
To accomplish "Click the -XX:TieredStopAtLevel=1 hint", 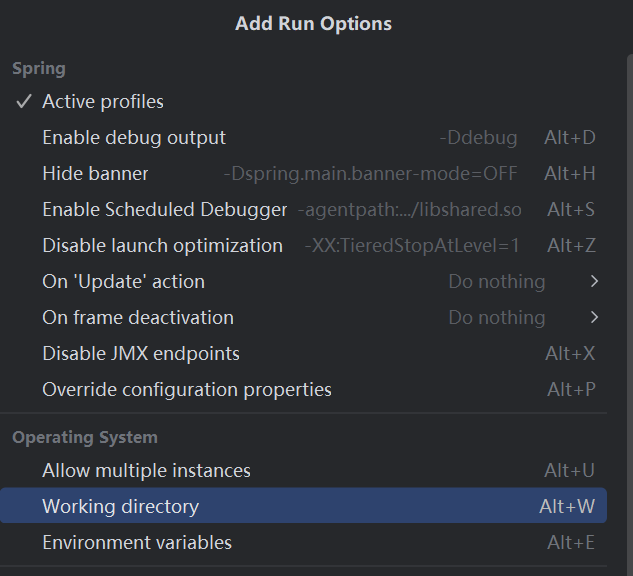I will coord(412,246).
